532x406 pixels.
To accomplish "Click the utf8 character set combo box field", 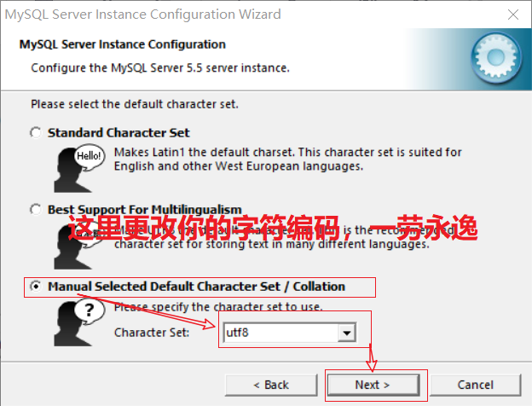I will (289, 333).
